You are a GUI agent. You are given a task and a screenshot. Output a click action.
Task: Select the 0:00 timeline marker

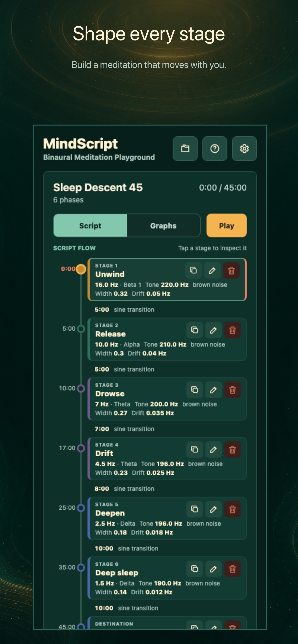click(81, 269)
